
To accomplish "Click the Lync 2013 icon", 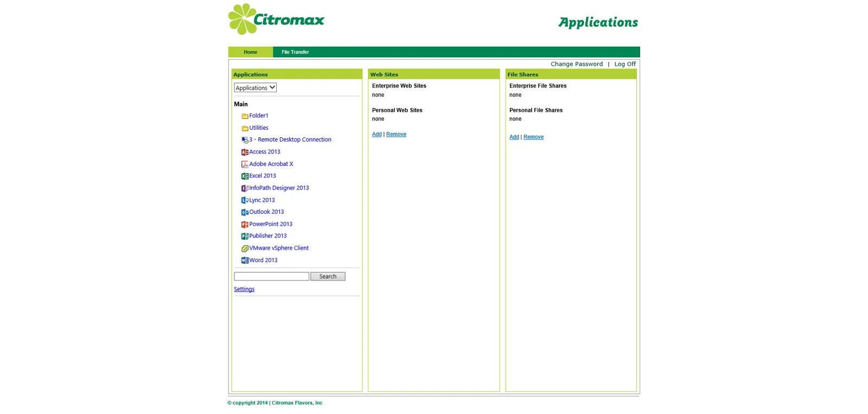I will click(245, 200).
